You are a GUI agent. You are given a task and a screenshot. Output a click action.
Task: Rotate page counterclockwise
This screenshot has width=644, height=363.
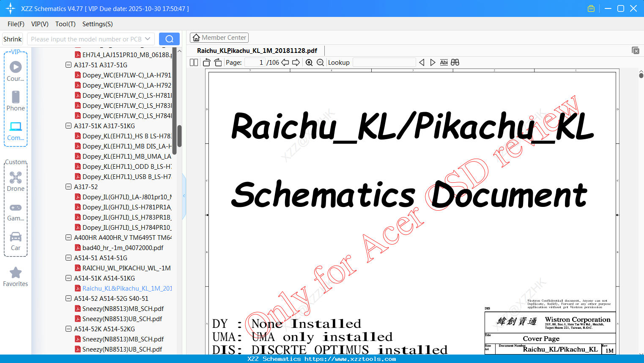(207, 63)
